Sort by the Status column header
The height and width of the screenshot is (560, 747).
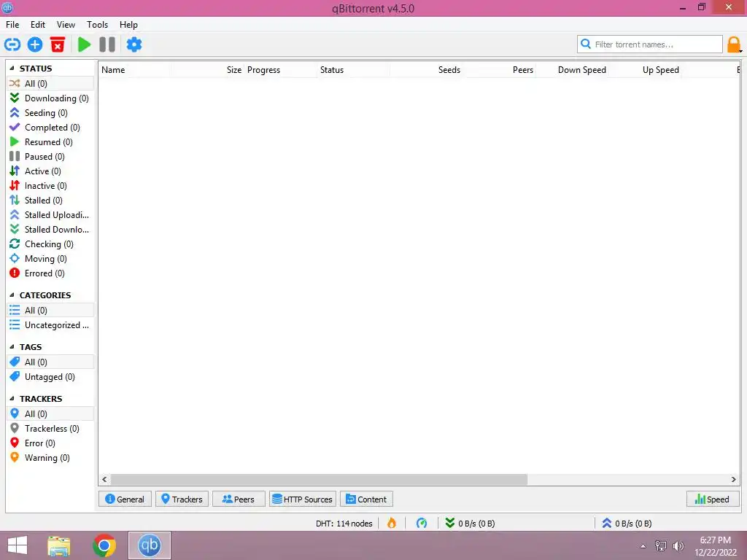click(x=354, y=70)
